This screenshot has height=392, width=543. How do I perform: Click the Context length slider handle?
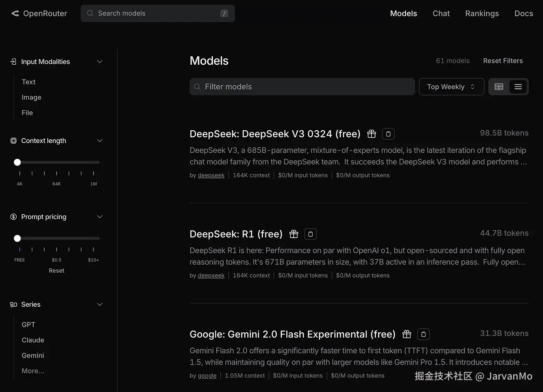[17, 162]
